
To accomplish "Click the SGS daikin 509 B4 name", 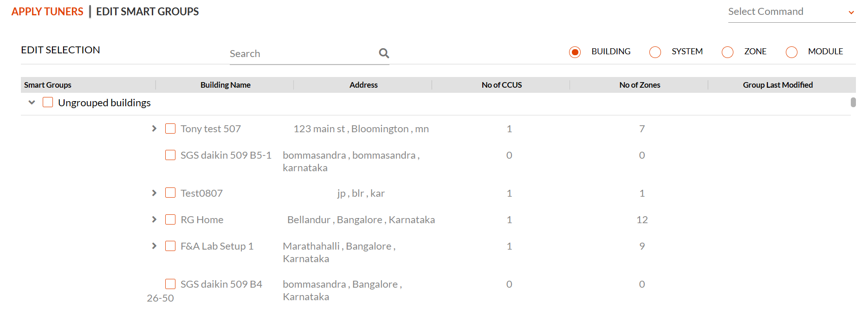I will (x=221, y=284).
